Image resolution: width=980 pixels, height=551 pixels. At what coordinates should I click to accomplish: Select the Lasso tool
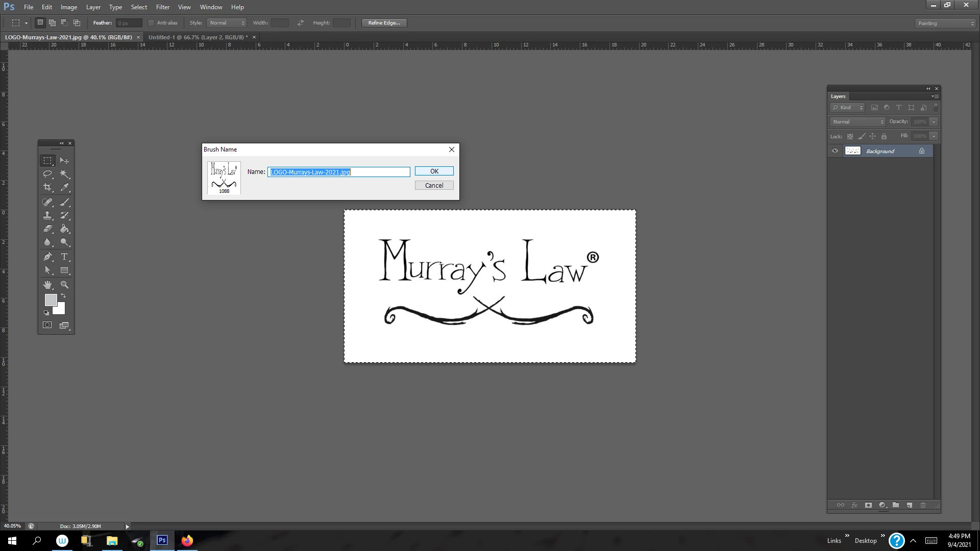pos(47,174)
